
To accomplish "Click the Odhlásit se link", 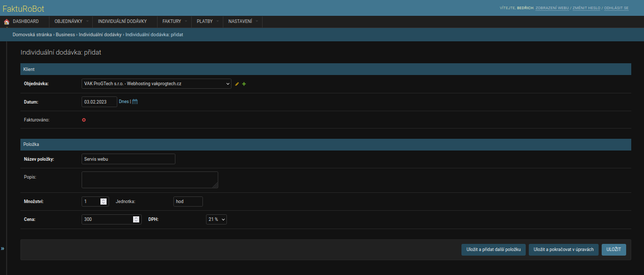I will coord(616,9).
